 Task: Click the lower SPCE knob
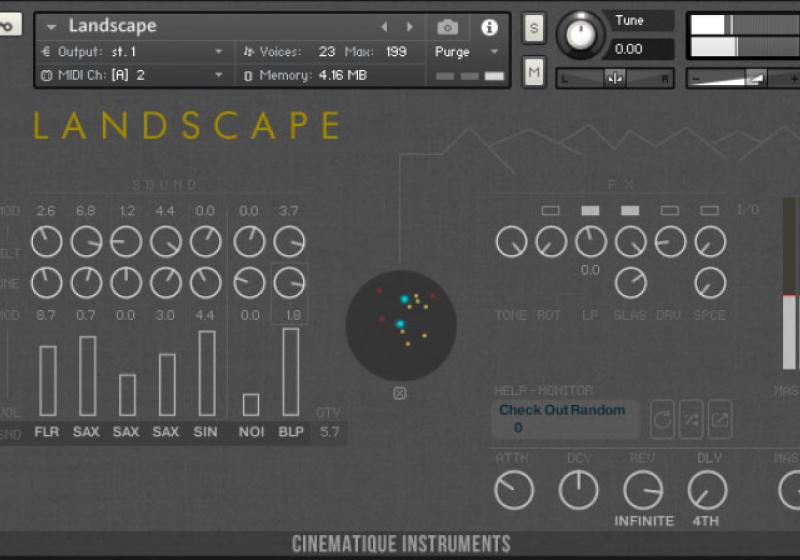710,283
